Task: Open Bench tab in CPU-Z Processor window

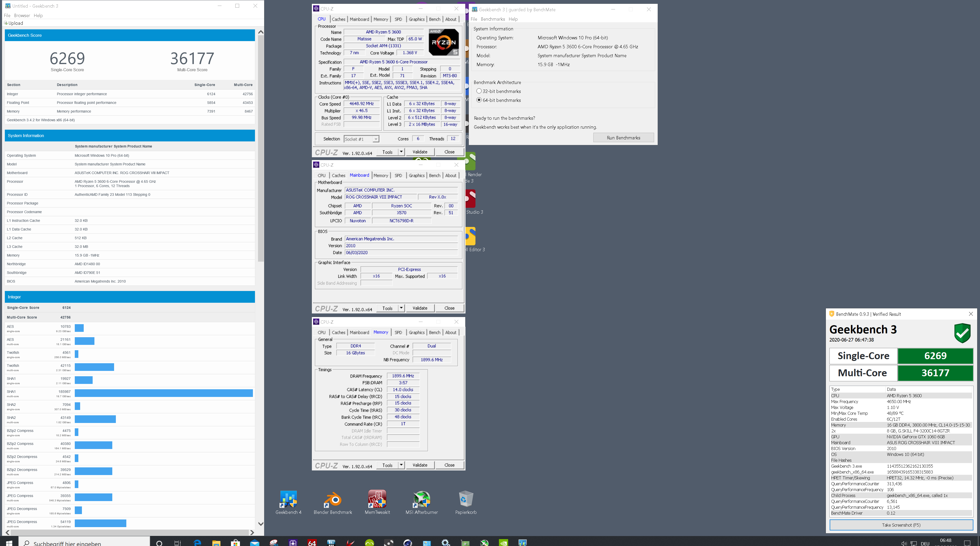Action: pos(434,19)
